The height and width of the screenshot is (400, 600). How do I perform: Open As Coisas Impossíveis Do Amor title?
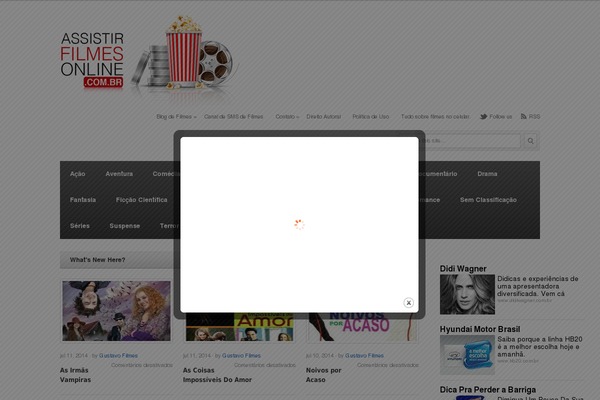click(x=217, y=375)
